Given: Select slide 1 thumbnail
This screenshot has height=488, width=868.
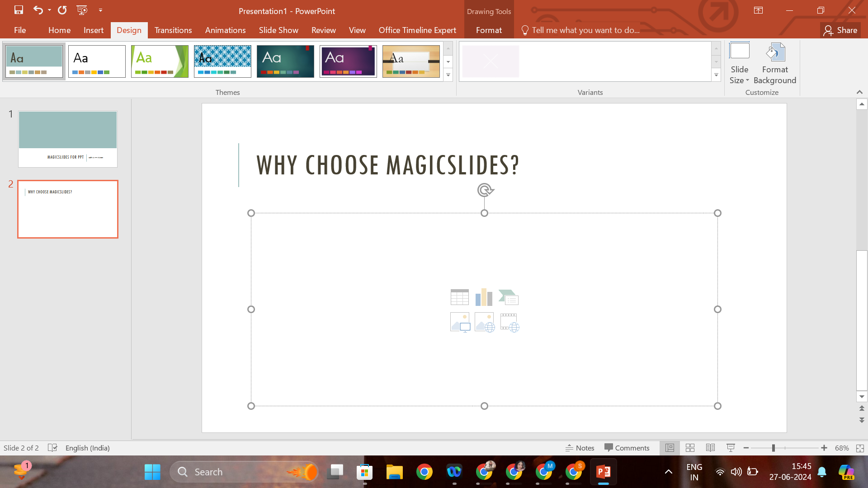Looking at the screenshot, I should coord(68,139).
